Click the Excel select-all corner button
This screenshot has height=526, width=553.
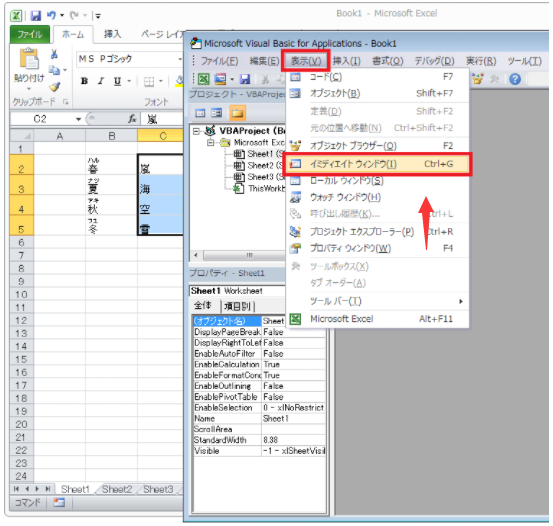(x=22, y=136)
